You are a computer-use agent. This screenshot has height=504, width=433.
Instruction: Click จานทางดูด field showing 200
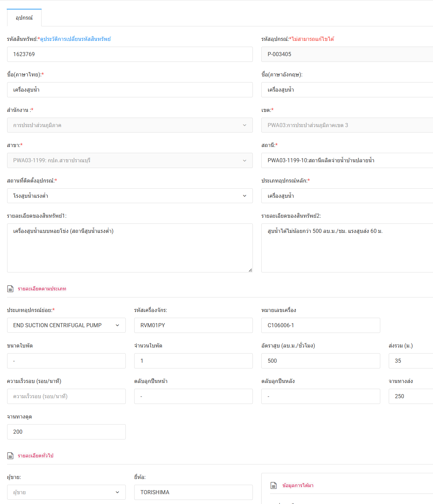tap(66, 432)
